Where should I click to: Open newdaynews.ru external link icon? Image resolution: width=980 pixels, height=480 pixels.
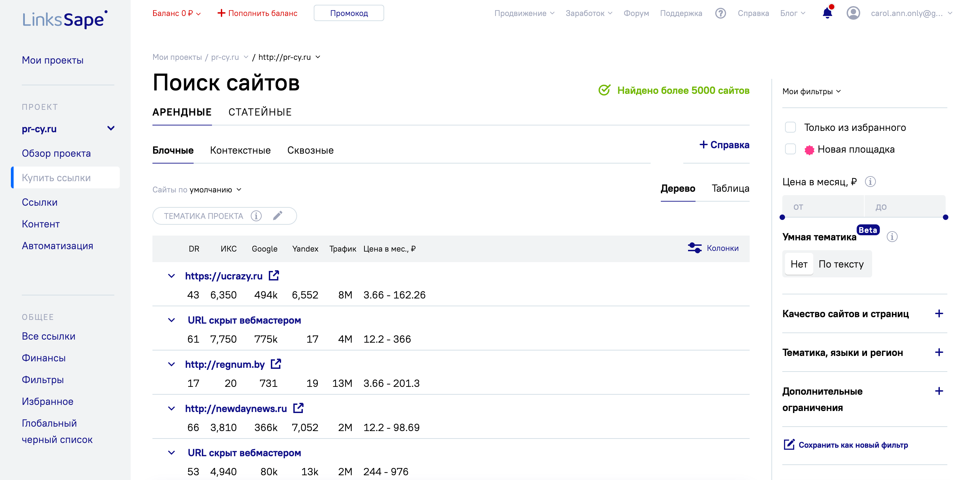point(299,408)
